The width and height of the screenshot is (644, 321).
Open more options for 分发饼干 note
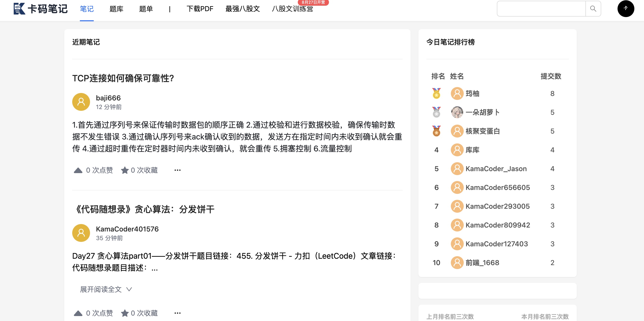click(x=177, y=313)
